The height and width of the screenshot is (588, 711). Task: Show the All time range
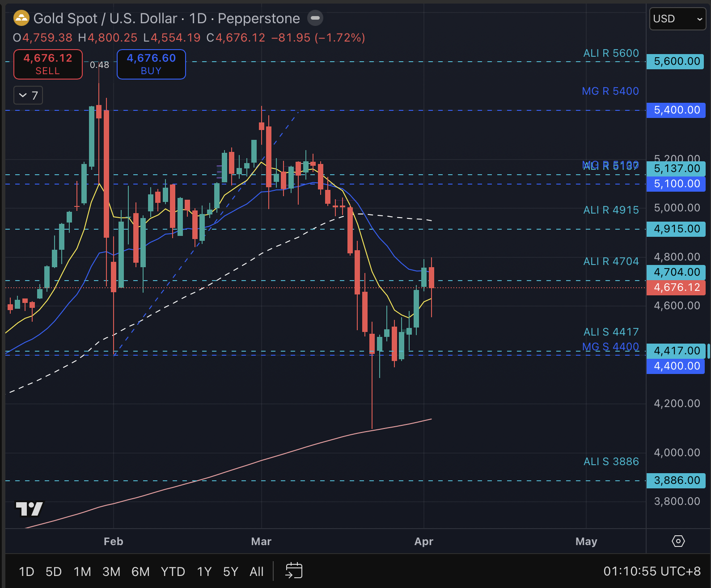click(256, 571)
